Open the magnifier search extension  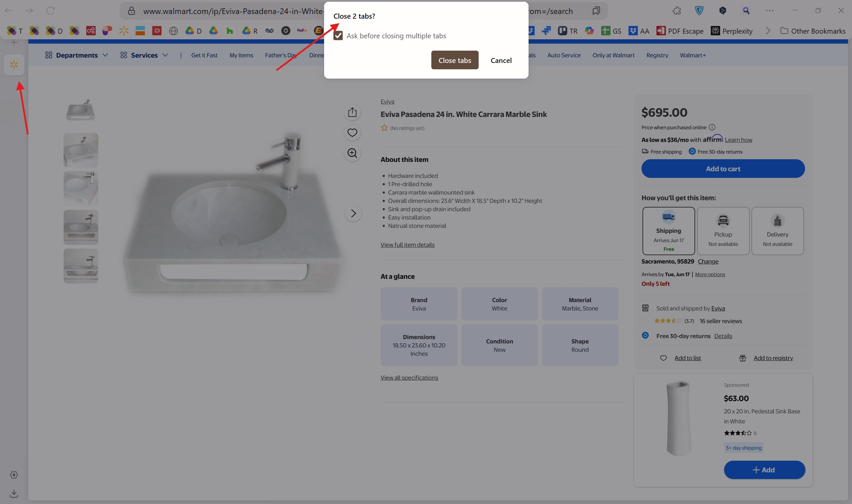(x=746, y=11)
